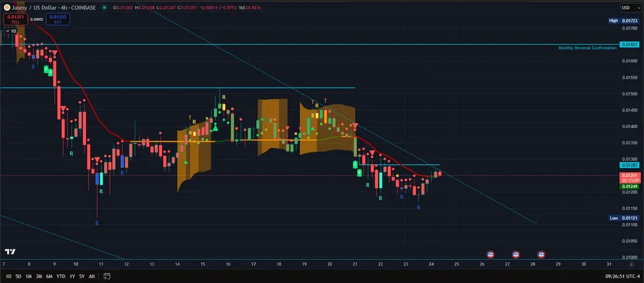Select the 1M time range
Image resolution: width=644 pixels, height=283 pixels.
[x=29, y=276]
